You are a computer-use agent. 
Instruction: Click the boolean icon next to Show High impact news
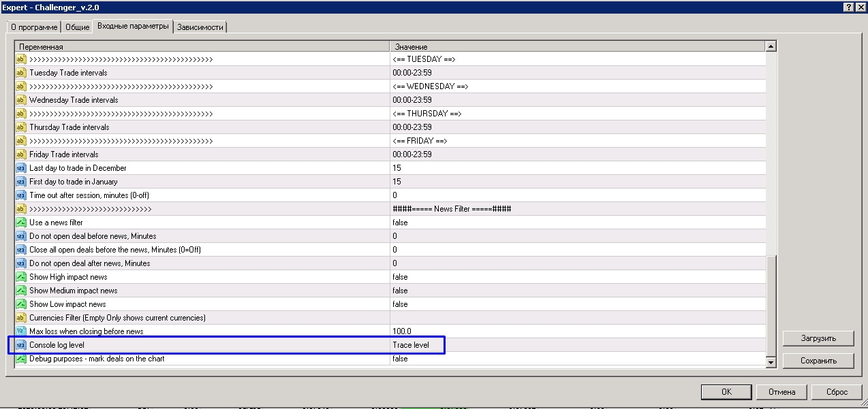point(20,277)
